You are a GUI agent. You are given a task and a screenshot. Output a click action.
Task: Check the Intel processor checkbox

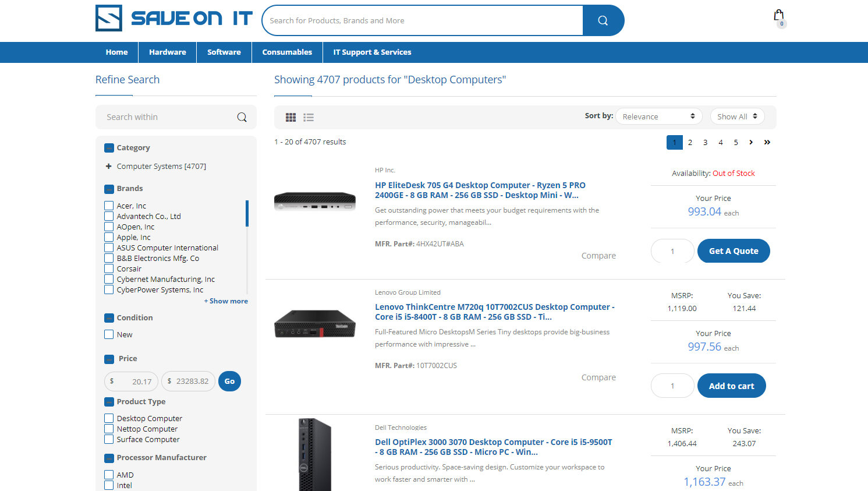[x=109, y=485]
